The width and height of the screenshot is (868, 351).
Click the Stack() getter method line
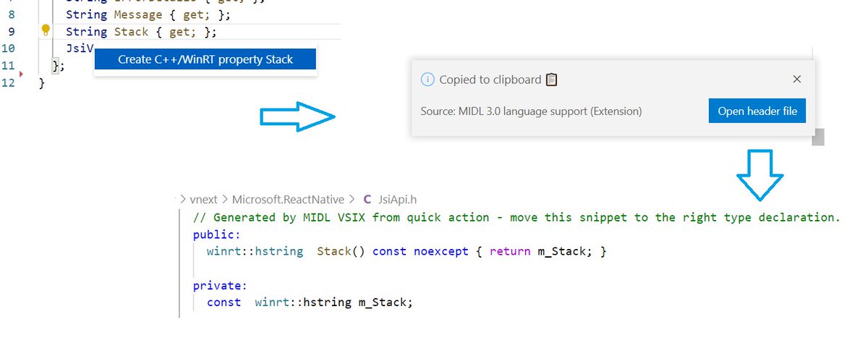[x=407, y=251]
